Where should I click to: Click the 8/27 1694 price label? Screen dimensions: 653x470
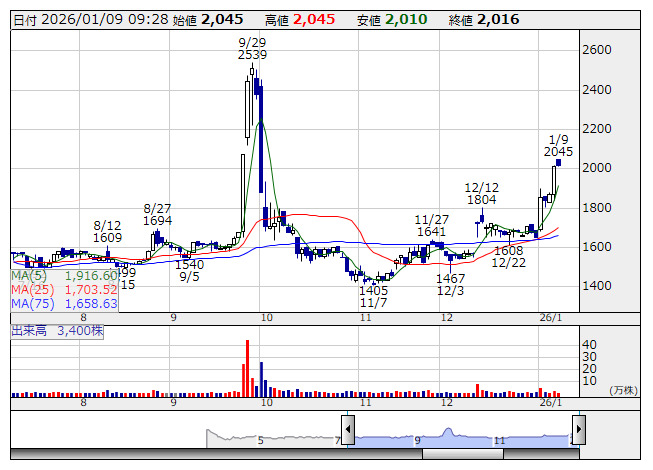[157, 214]
